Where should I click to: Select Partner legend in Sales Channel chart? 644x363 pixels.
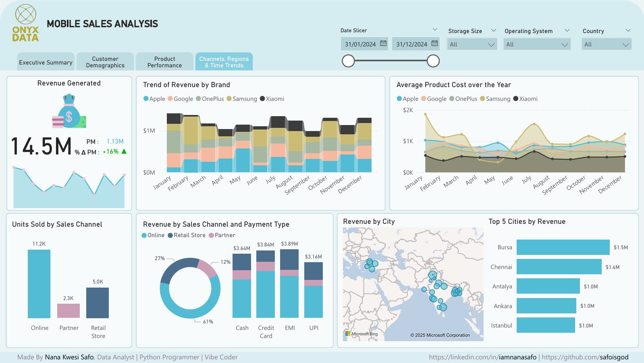click(222, 235)
